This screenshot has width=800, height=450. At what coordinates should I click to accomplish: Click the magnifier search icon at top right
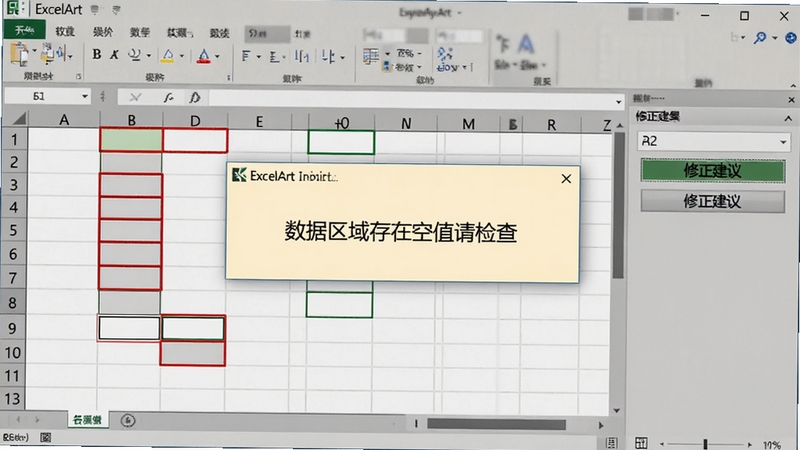(760, 37)
